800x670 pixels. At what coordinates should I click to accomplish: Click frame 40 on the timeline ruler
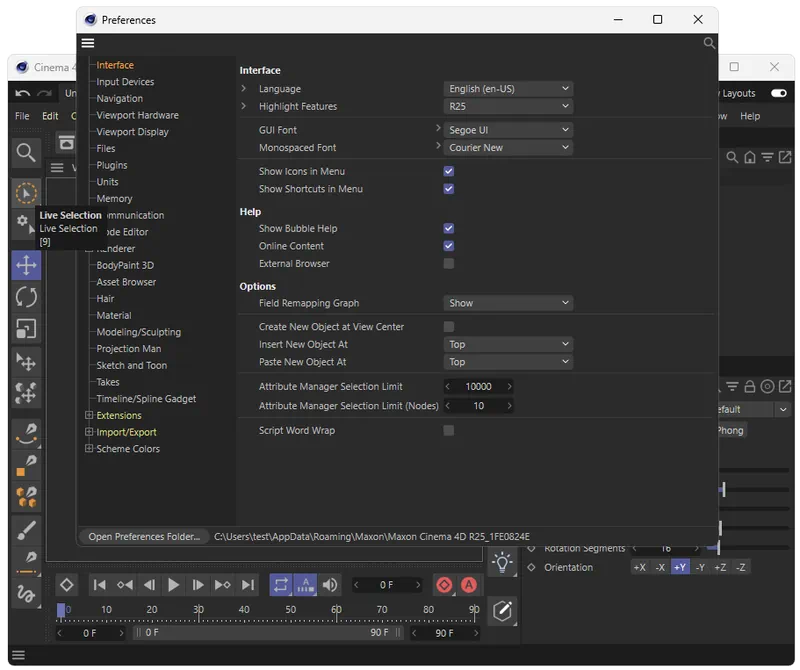[x=244, y=609]
